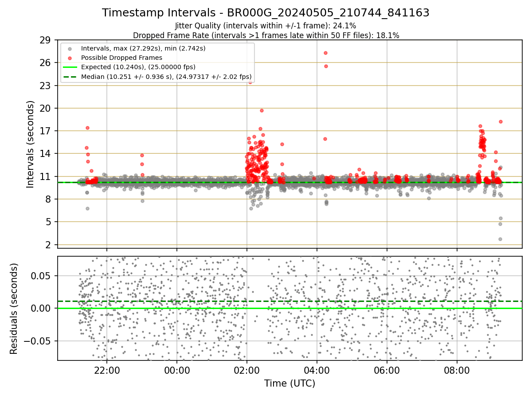Click the 08:00 x-axis tick label
This screenshot has height=399, width=532.
pos(457,370)
